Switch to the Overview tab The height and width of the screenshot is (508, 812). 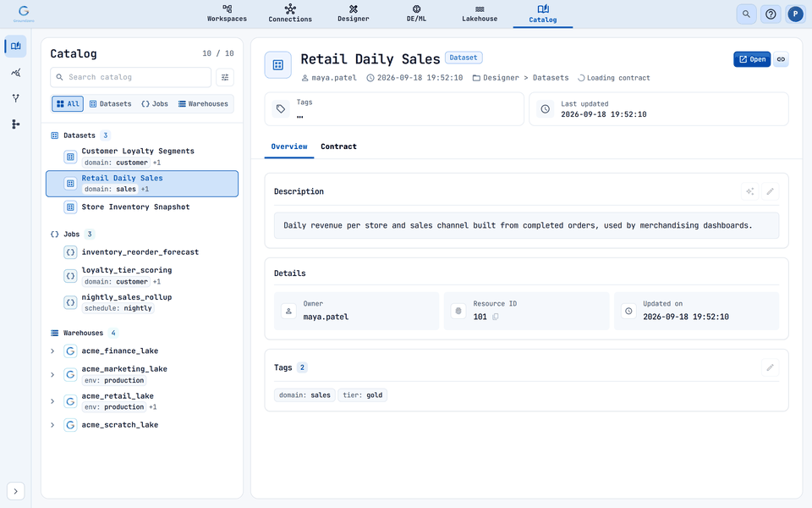point(289,146)
